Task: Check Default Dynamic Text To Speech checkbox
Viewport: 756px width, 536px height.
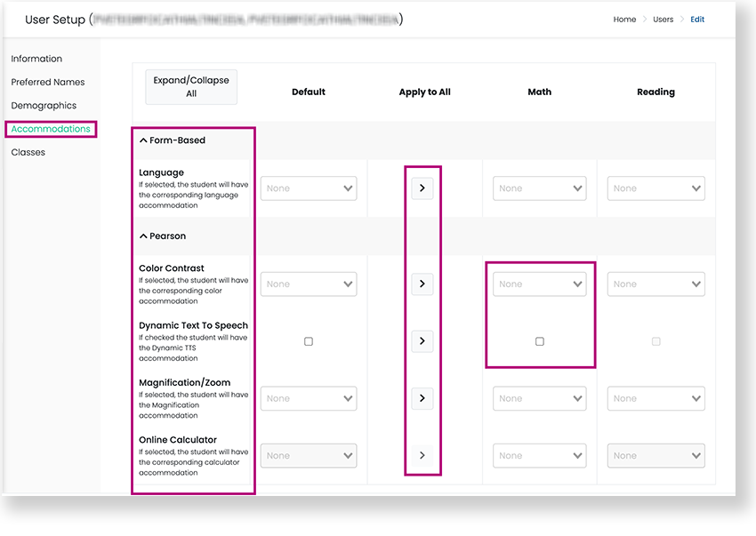Action: [309, 341]
